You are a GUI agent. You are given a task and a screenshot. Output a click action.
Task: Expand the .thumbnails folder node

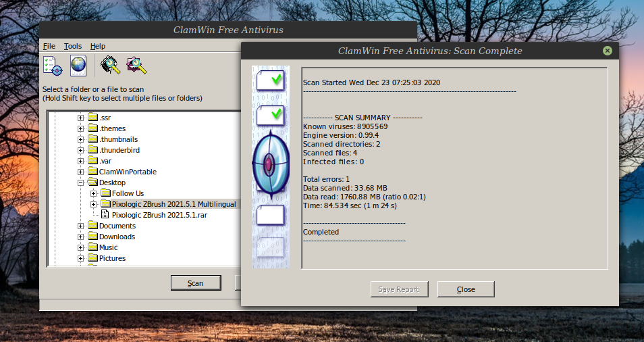coord(80,139)
